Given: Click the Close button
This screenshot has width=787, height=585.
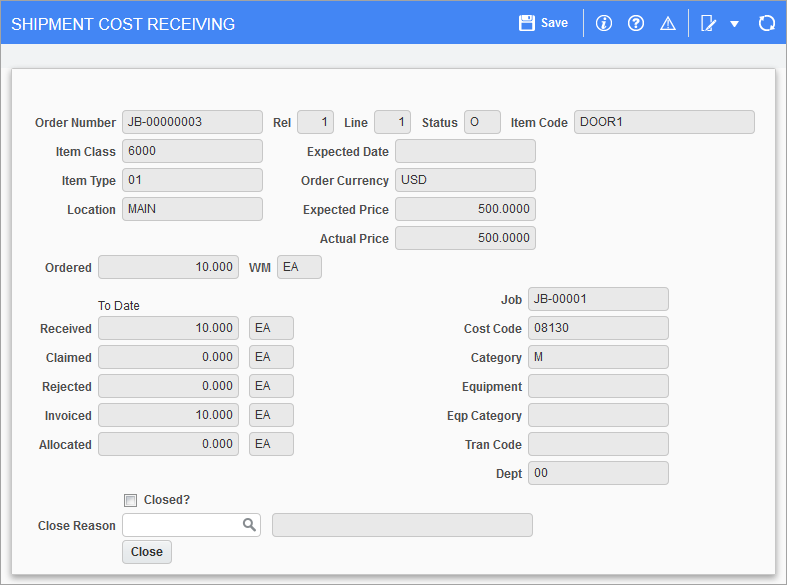Looking at the screenshot, I should click(x=147, y=552).
